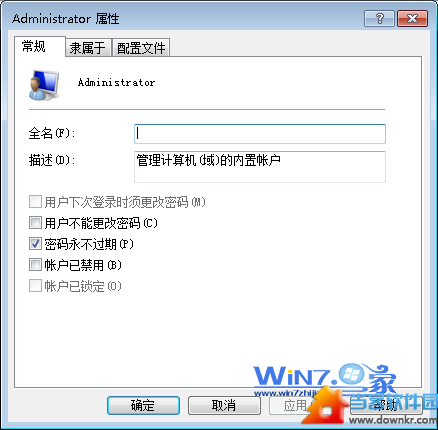Open the 配置文件 tab
The width and height of the screenshot is (438, 430).
pyautogui.click(x=141, y=48)
